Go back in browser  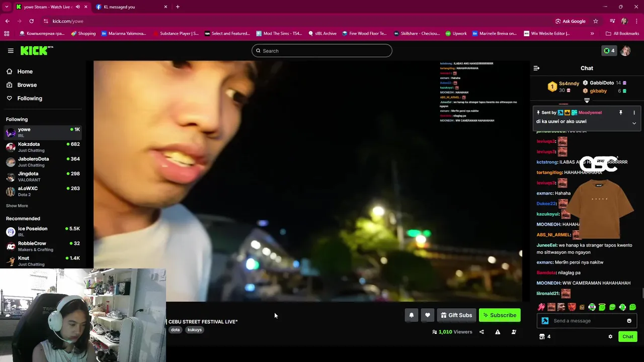(7, 21)
